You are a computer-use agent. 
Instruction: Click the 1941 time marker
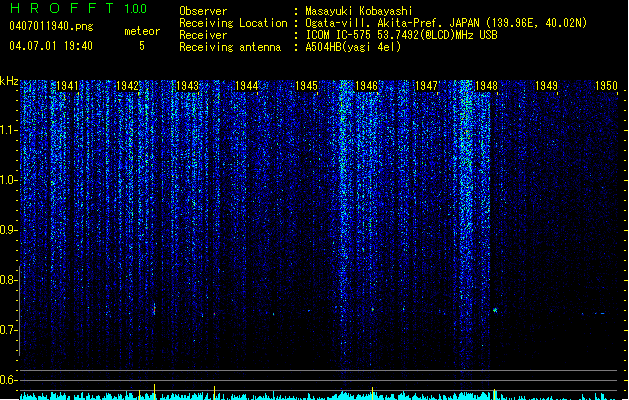click(x=67, y=86)
